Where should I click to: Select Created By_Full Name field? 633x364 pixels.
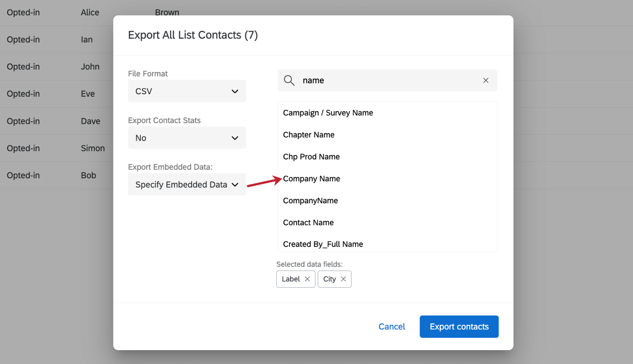click(x=323, y=244)
